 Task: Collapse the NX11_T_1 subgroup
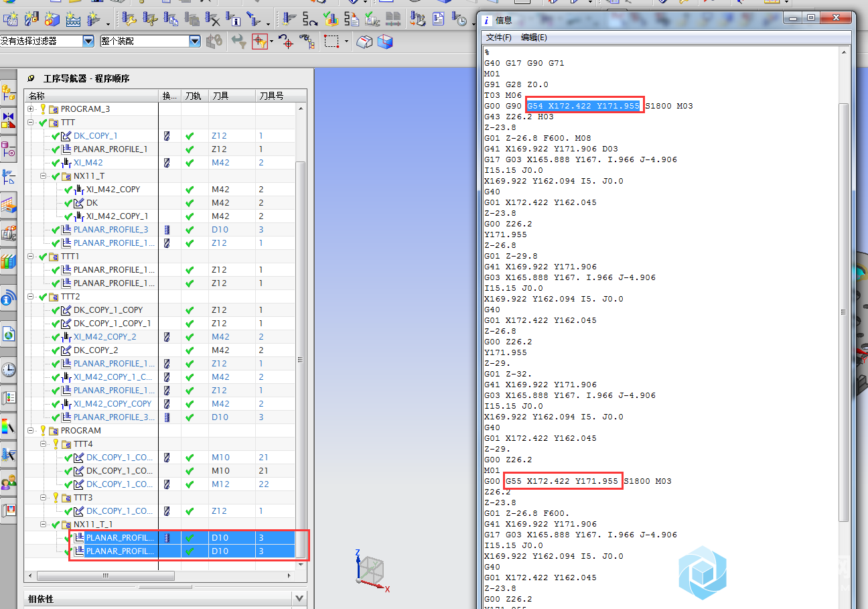pos(44,525)
